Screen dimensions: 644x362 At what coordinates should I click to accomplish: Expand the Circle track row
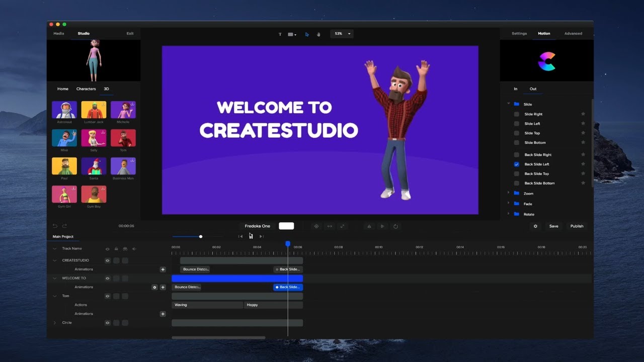tap(55, 323)
